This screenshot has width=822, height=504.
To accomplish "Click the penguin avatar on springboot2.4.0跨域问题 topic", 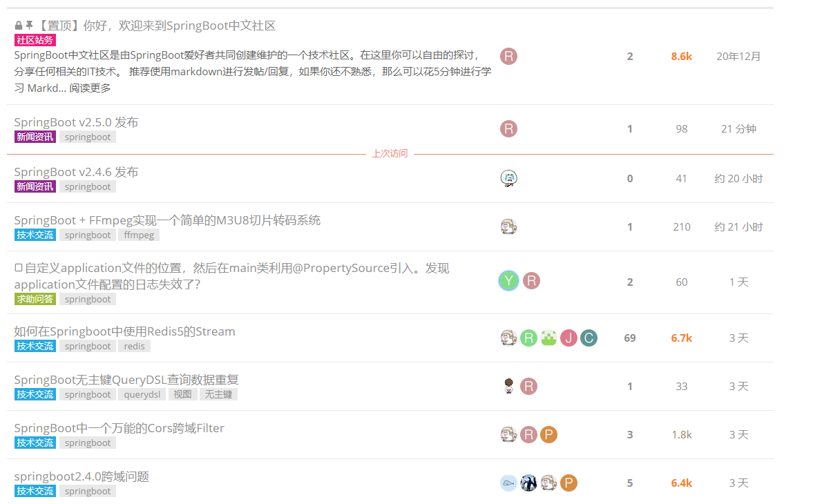I will 528,483.
